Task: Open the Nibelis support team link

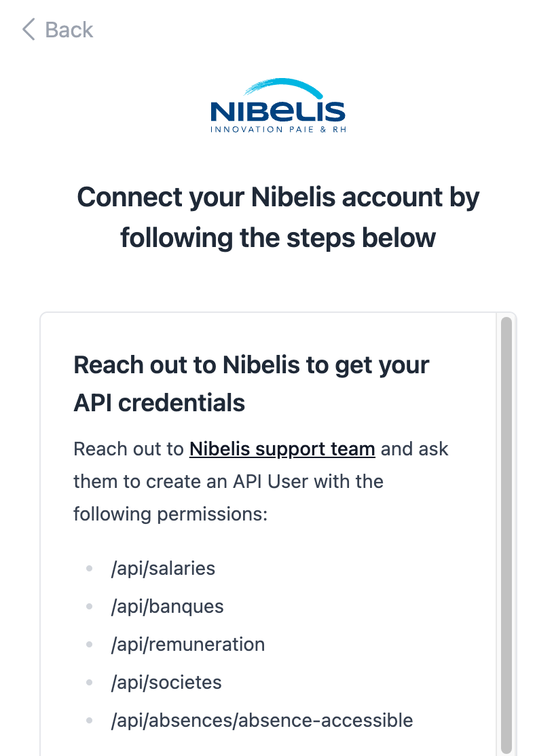Action: pyautogui.click(x=282, y=449)
